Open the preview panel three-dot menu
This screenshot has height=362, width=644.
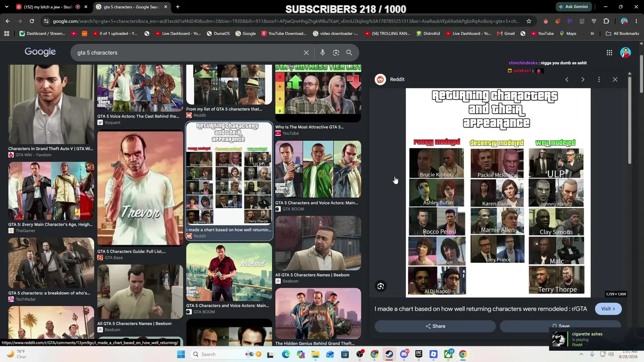click(x=599, y=79)
